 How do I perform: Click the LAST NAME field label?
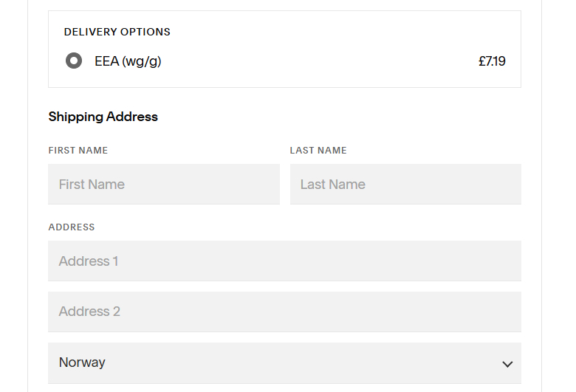tap(318, 151)
